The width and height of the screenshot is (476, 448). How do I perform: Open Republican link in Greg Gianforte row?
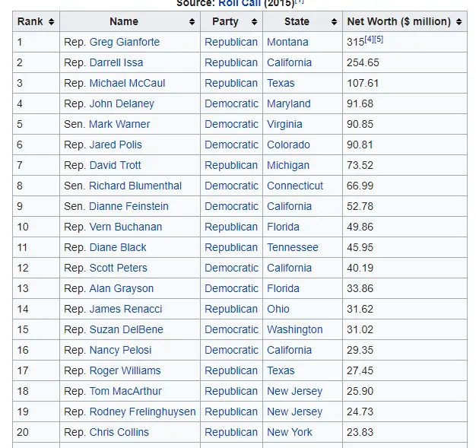click(x=231, y=42)
